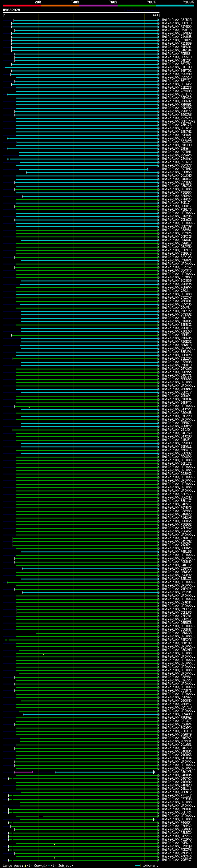Click the UniRef100_A6NA00 label
197x868 pixels.
pos(176,287)
